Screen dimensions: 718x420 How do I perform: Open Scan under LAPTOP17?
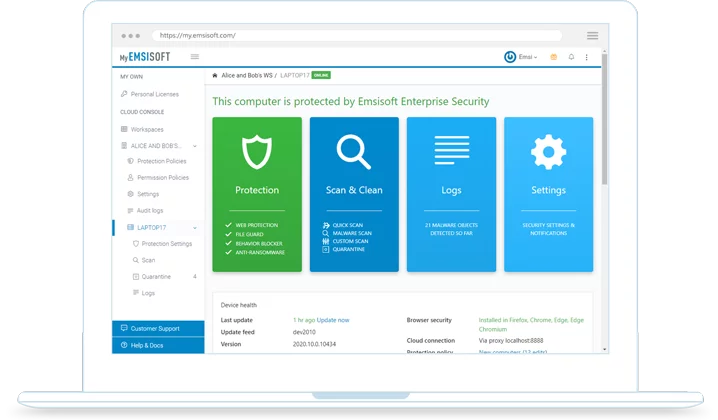(148, 260)
